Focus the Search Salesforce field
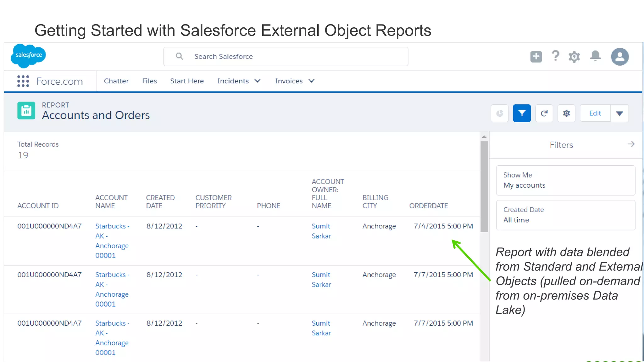This screenshot has height=362, width=644. 286,57
